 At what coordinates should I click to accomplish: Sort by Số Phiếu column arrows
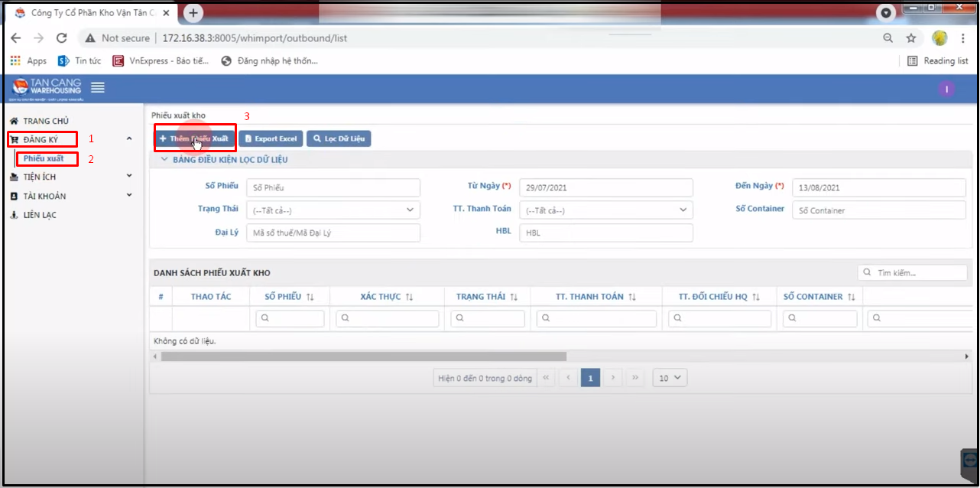click(310, 297)
